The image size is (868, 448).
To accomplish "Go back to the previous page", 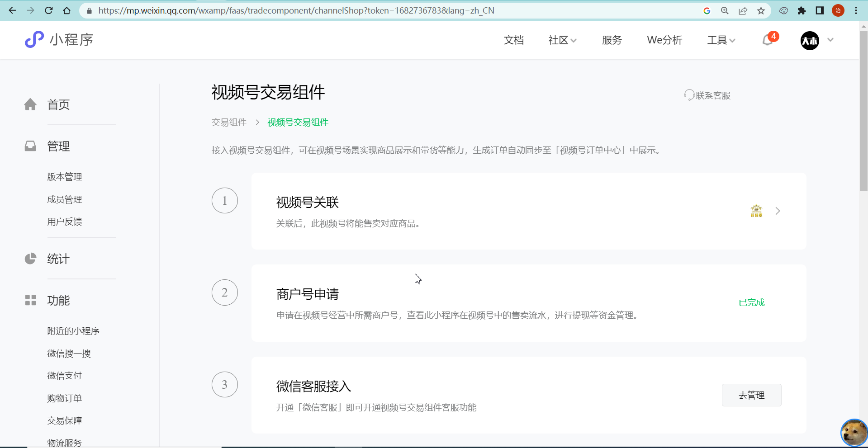I will coord(12,10).
